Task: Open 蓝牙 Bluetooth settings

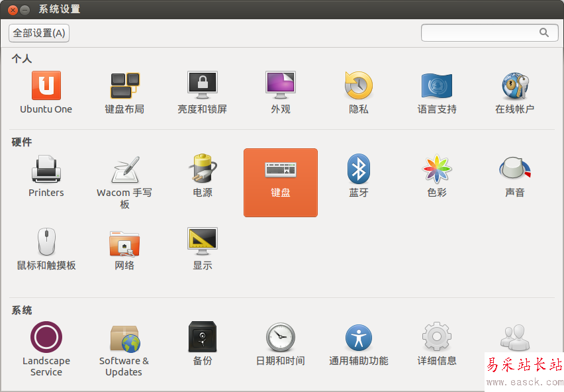Action: [359, 176]
